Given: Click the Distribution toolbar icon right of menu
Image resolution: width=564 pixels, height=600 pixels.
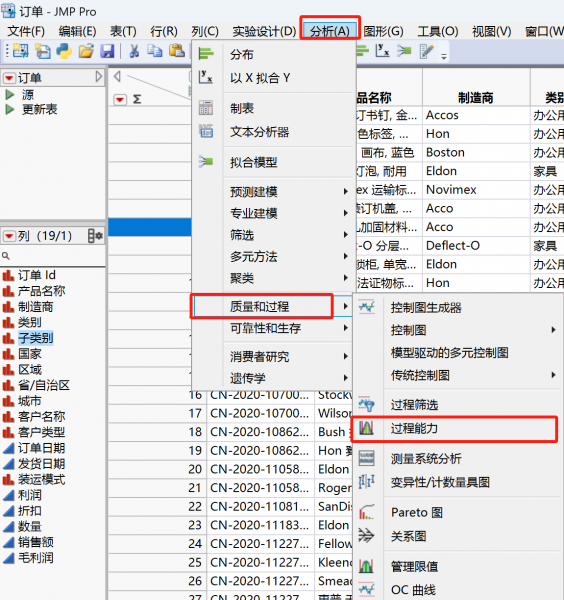Looking at the screenshot, I should (x=362, y=51).
